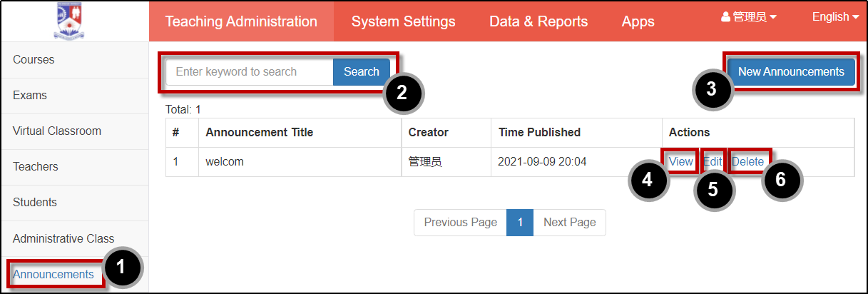The image size is (868, 294).
Task: Select Teachers in the sidebar
Action: (x=75, y=167)
